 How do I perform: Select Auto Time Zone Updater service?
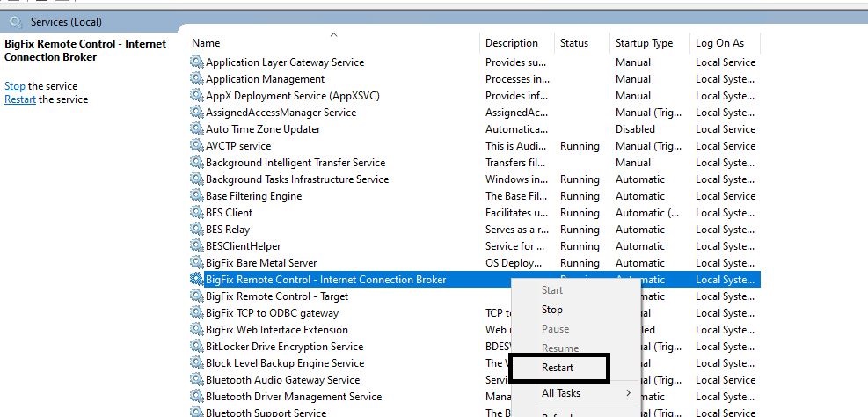263,128
